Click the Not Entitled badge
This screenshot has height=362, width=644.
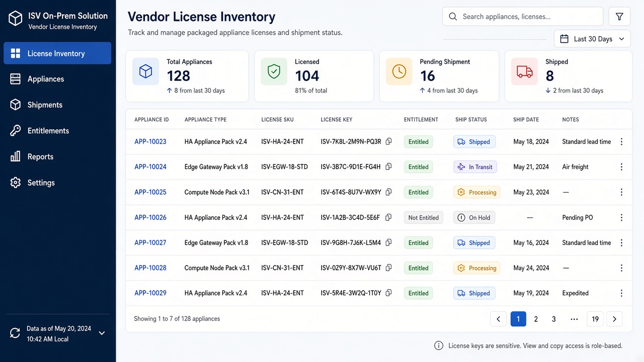pos(423,218)
